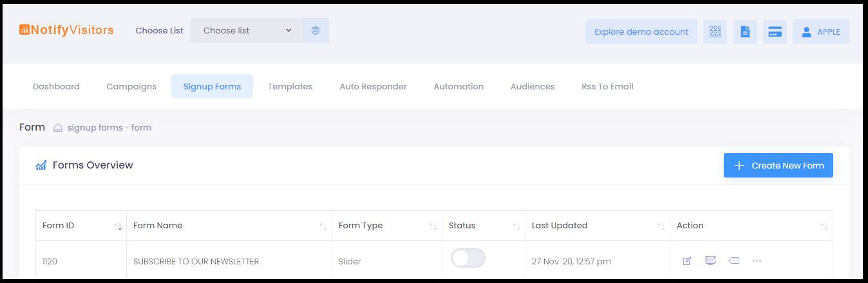Click the NotifyVisitors logo
Viewport: 868px width, 283px height.
[x=67, y=30]
